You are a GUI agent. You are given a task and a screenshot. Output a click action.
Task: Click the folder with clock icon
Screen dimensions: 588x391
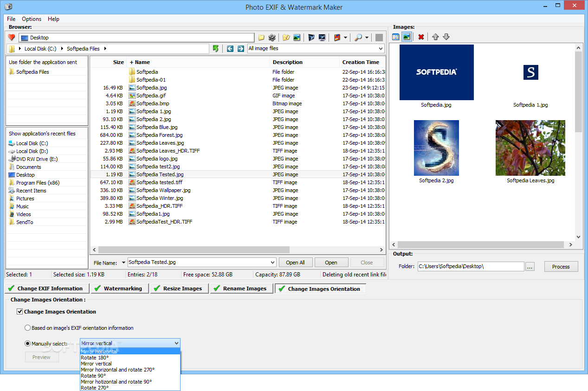[x=286, y=38]
